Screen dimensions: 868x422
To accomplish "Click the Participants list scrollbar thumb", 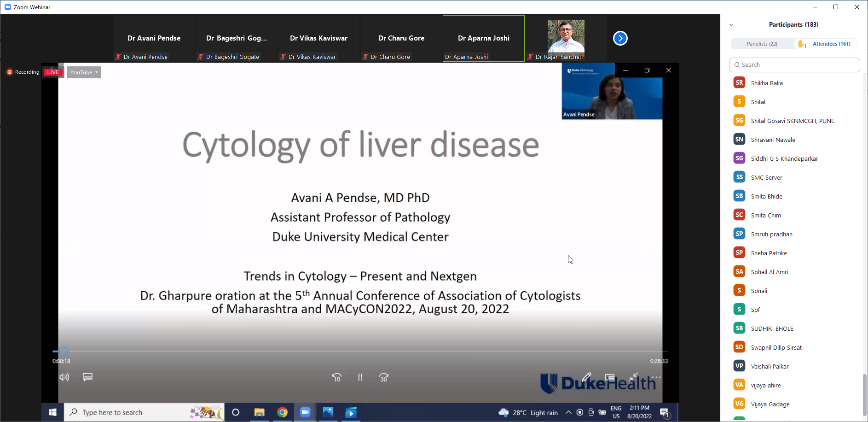I will pyautogui.click(x=865, y=395).
